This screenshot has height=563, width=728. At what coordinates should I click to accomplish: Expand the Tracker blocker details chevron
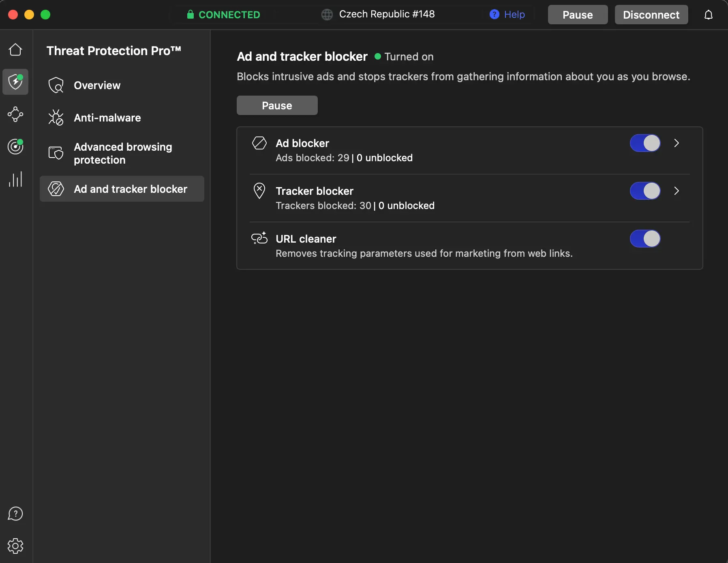pos(677,191)
